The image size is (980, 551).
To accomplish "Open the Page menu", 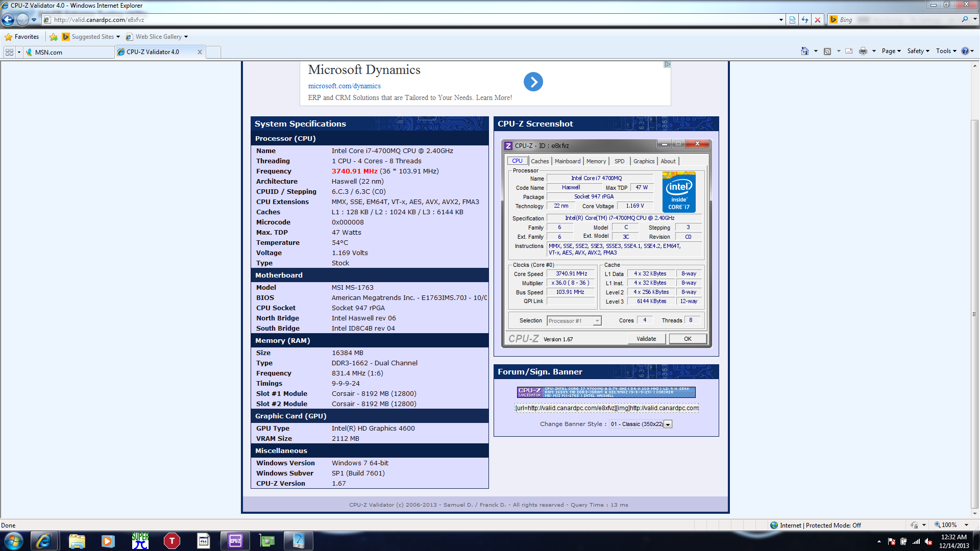I will [x=891, y=51].
